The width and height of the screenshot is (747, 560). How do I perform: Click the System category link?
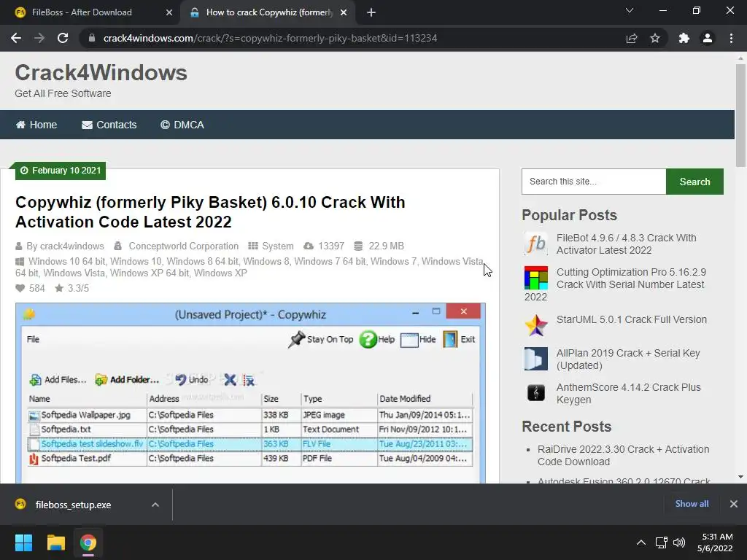278,246
